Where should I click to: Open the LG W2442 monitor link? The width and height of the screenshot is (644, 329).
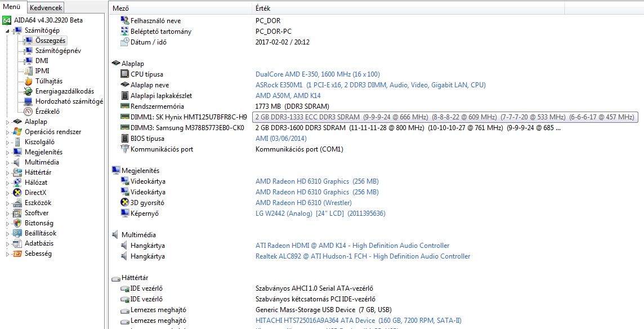click(320, 213)
